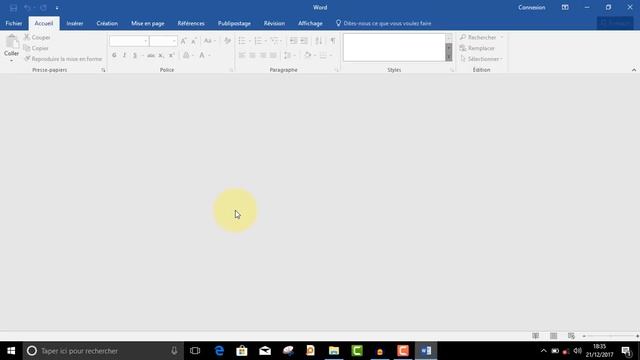This screenshot has width=640, height=360.
Task: Select the print layout view icon
Action: click(x=553, y=336)
